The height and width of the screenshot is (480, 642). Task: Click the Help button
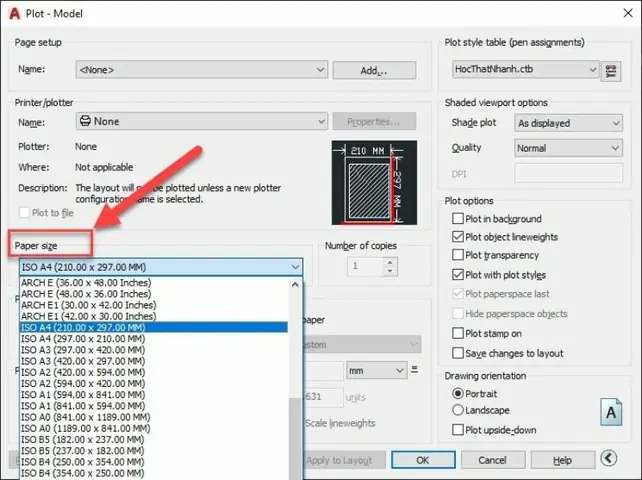coord(563,460)
